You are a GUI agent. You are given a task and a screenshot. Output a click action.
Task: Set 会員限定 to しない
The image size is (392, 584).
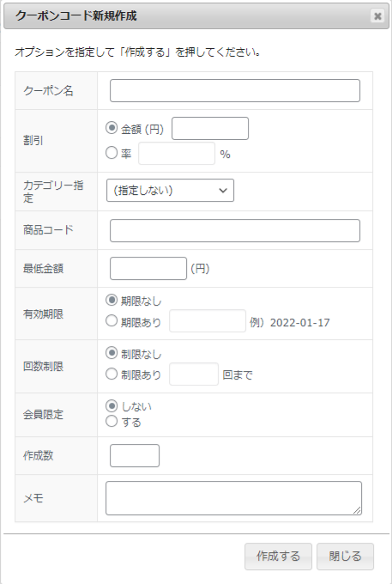click(112, 405)
